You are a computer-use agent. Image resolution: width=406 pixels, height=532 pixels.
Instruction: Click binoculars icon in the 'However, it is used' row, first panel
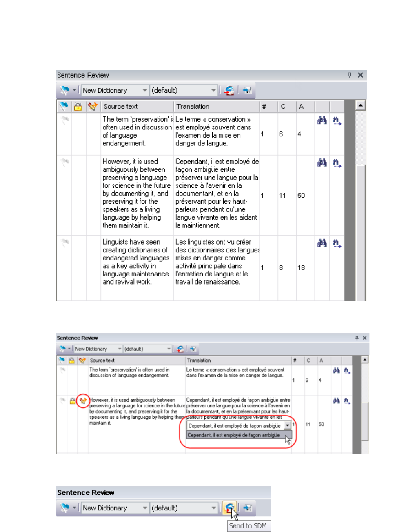coord(322,163)
